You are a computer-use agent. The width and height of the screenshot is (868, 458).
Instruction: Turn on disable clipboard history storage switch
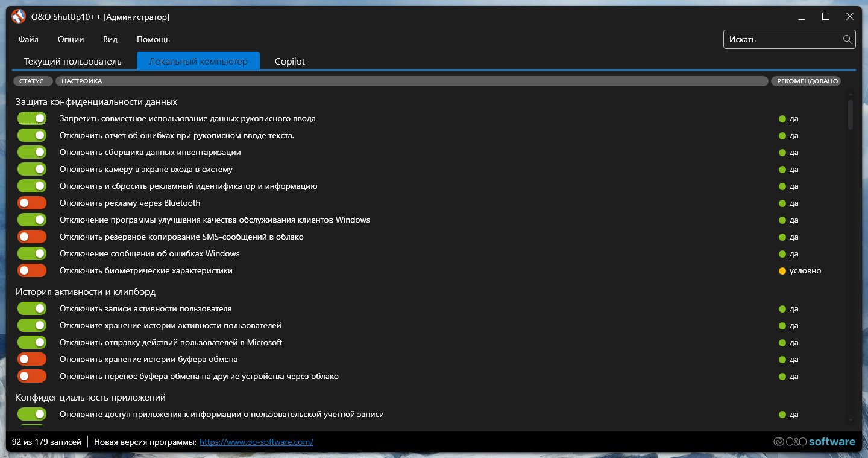tap(32, 360)
